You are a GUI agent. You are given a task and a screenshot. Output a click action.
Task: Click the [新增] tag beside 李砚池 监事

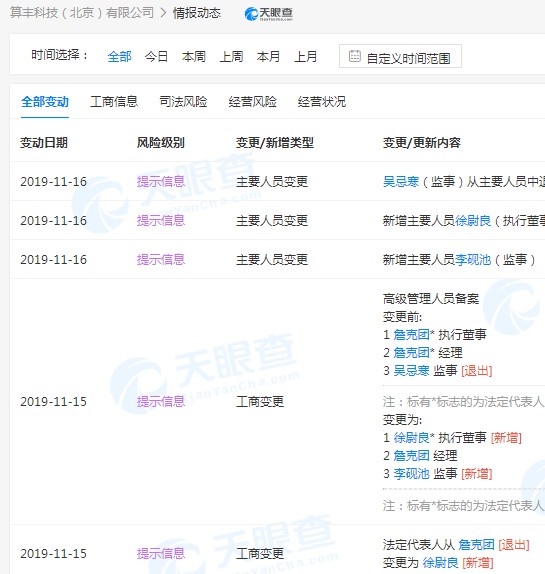click(477, 474)
